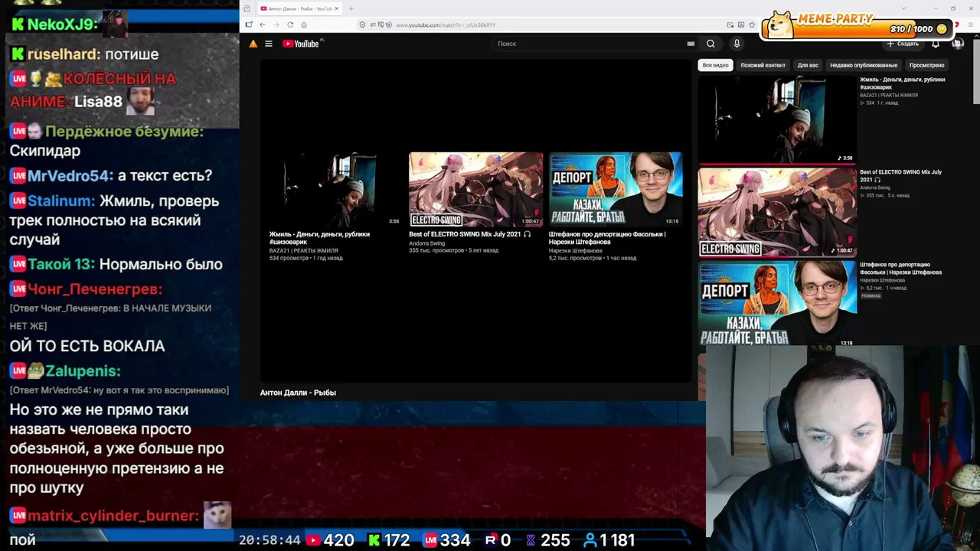
Task: Click chat username NekoXJ9
Action: click(61, 24)
